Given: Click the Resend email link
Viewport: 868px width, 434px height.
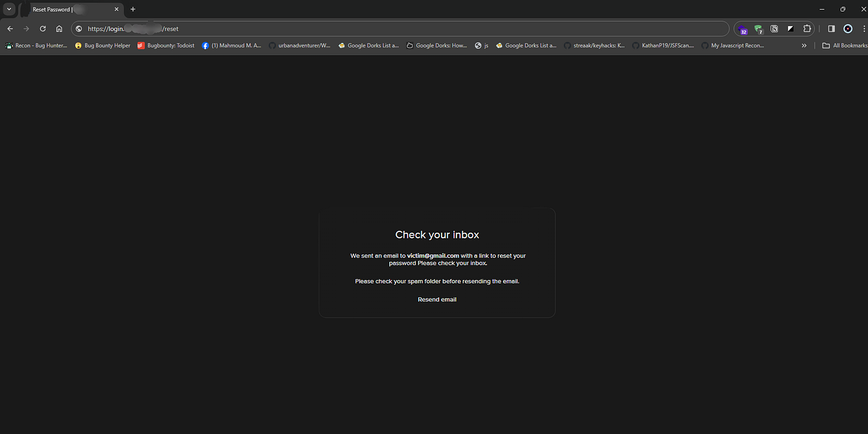Looking at the screenshot, I should [437, 298].
